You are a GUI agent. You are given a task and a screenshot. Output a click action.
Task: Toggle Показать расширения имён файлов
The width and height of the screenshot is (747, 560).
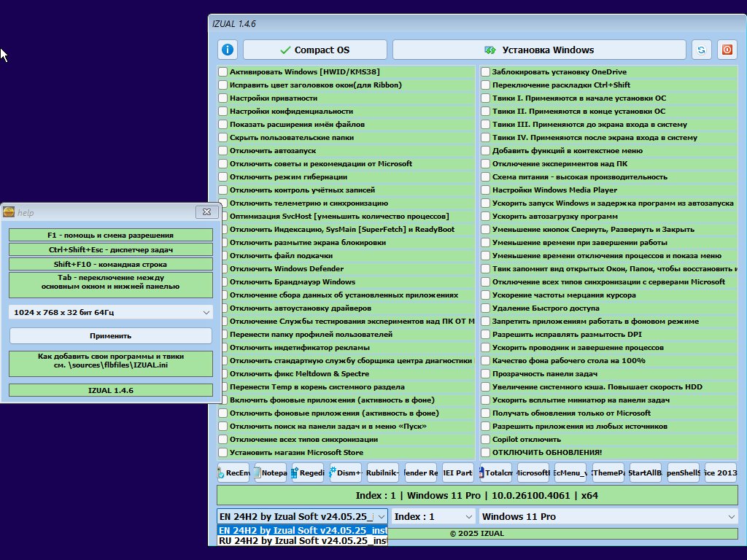pyautogui.click(x=223, y=124)
